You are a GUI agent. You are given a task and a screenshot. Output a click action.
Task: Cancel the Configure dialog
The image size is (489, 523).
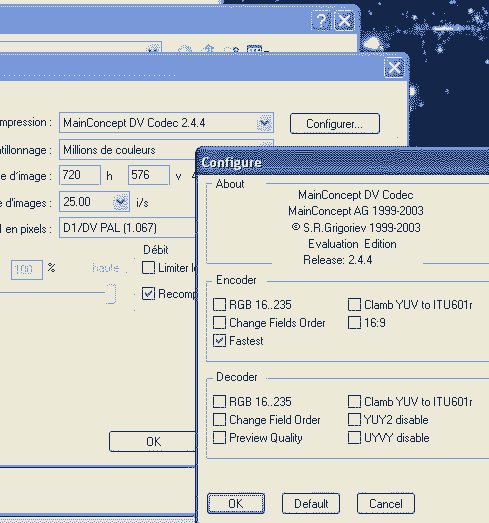pos(386,503)
